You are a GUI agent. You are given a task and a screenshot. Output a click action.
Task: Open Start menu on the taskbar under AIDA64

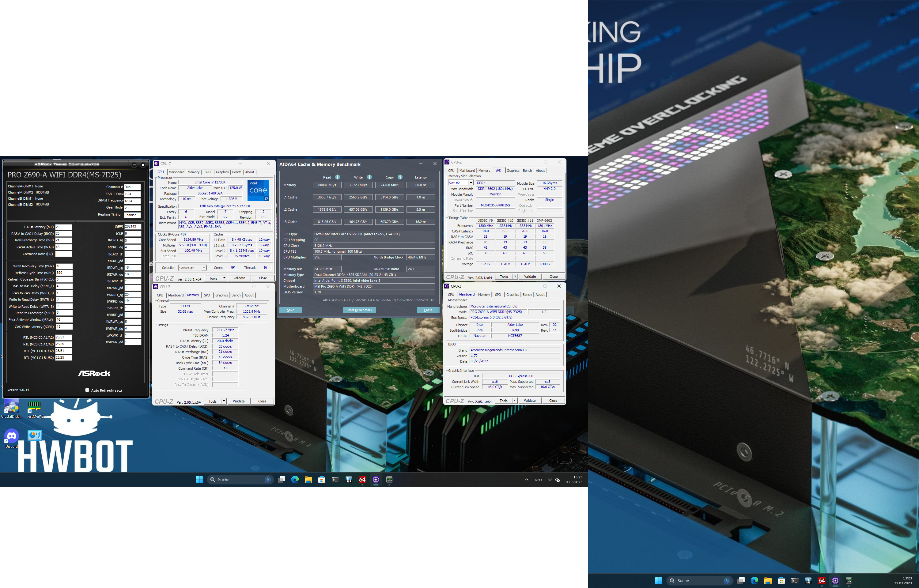pyautogui.click(x=199, y=480)
